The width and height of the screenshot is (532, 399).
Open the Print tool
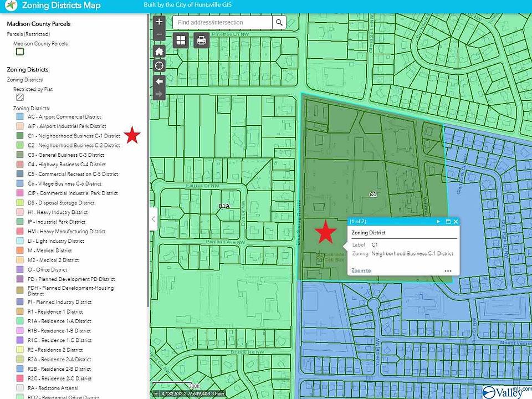click(x=201, y=40)
